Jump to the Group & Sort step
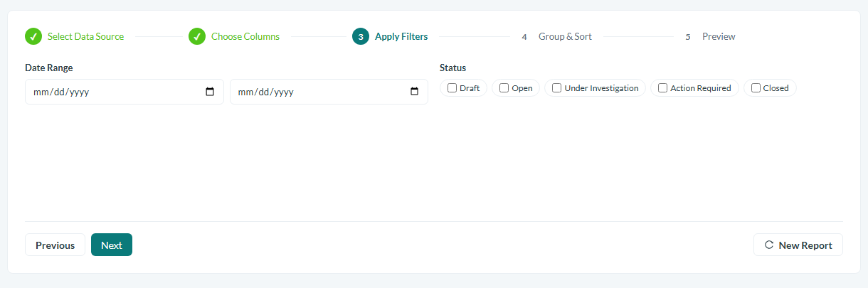Image resolution: width=868 pixels, height=288 pixels. 565,36
